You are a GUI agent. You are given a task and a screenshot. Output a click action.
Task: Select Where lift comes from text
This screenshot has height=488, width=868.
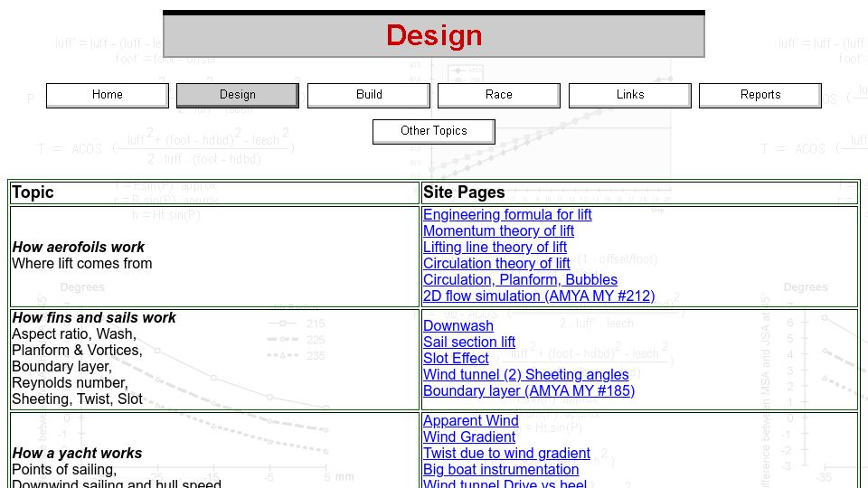click(x=82, y=263)
